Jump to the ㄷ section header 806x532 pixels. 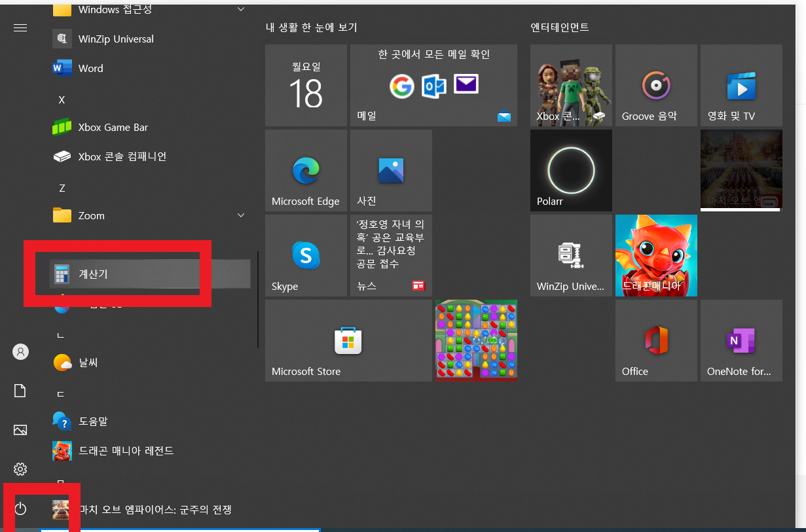point(60,394)
